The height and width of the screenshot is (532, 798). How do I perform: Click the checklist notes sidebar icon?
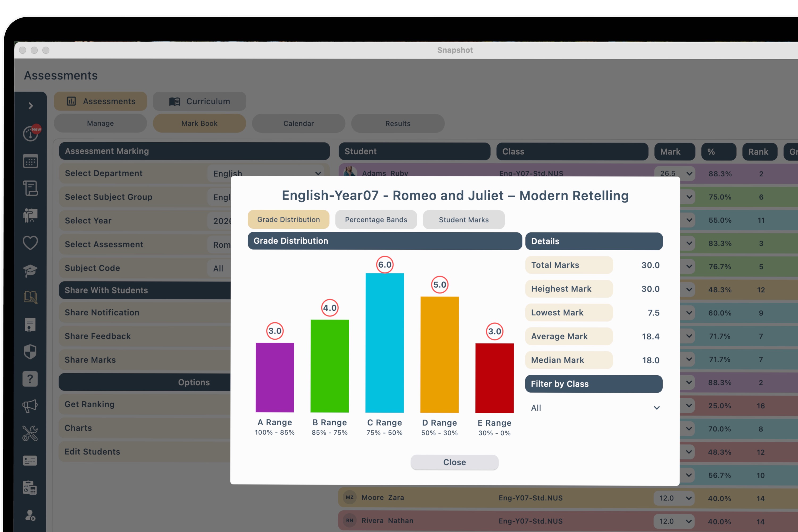tap(30, 188)
